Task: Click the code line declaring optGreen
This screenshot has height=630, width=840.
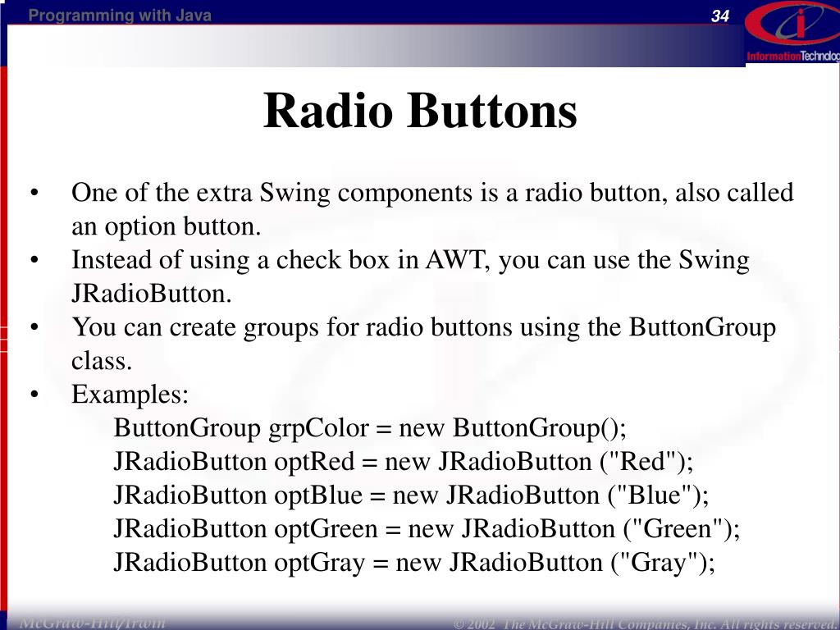Action: pos(427,529)
